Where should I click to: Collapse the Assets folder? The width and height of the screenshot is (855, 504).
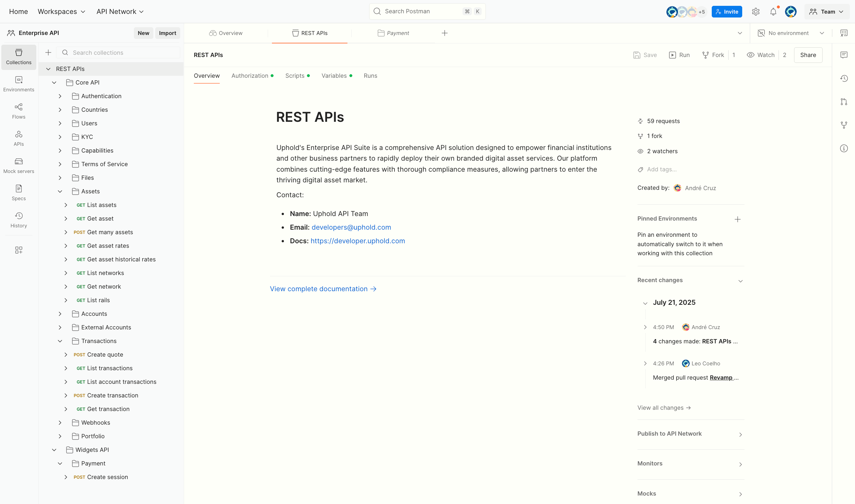pyautogui.click(x=60, y=191)
